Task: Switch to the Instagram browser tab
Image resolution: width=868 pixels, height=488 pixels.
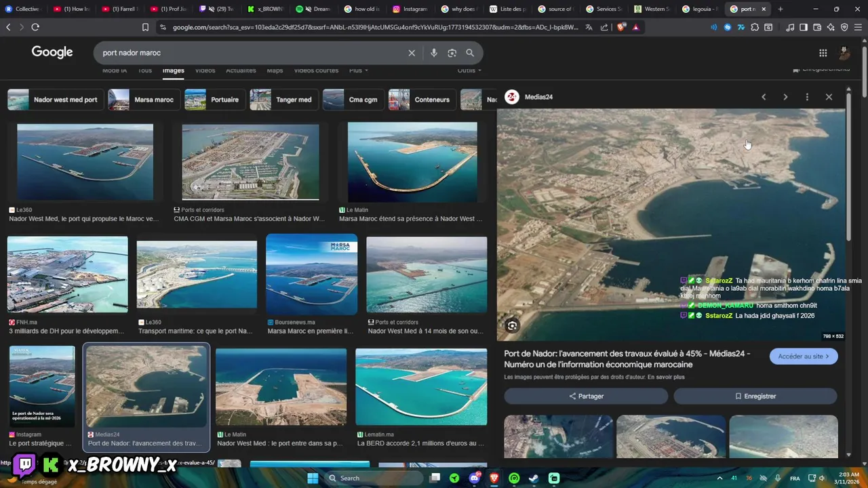Action: pyautogui.click(x=410, y=9)
